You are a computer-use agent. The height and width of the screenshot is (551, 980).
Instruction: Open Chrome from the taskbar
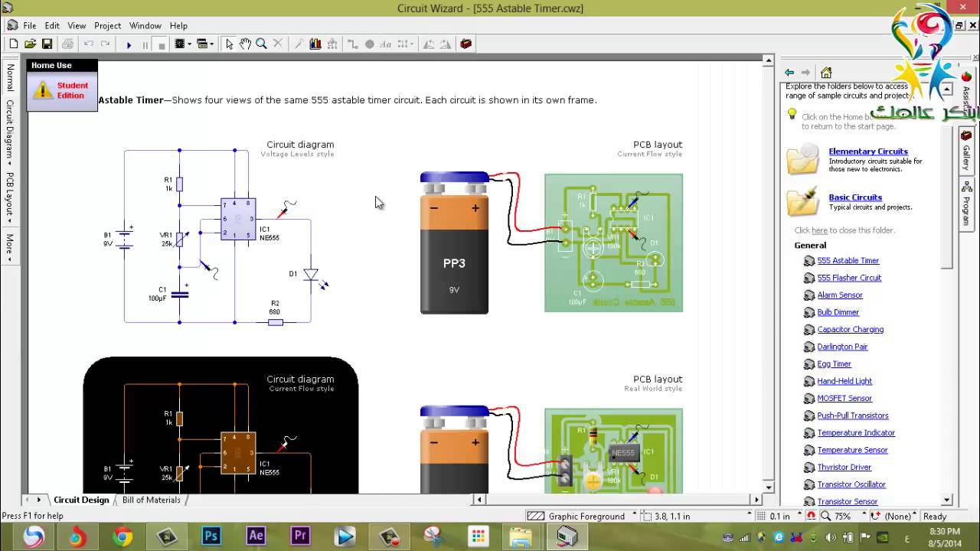(x=122, y=536)
